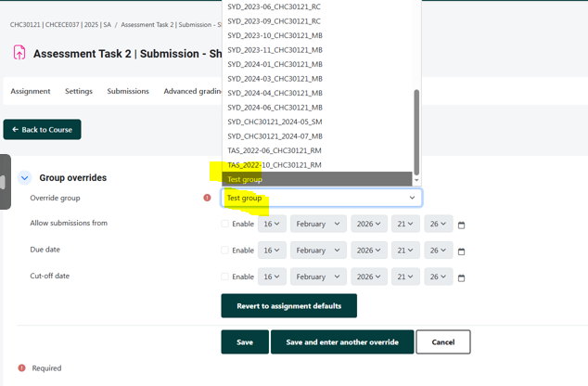Select TAS_2022-06_CHC30121_RM from the list
Screen dimensions: 588x386
pos(275,150)
